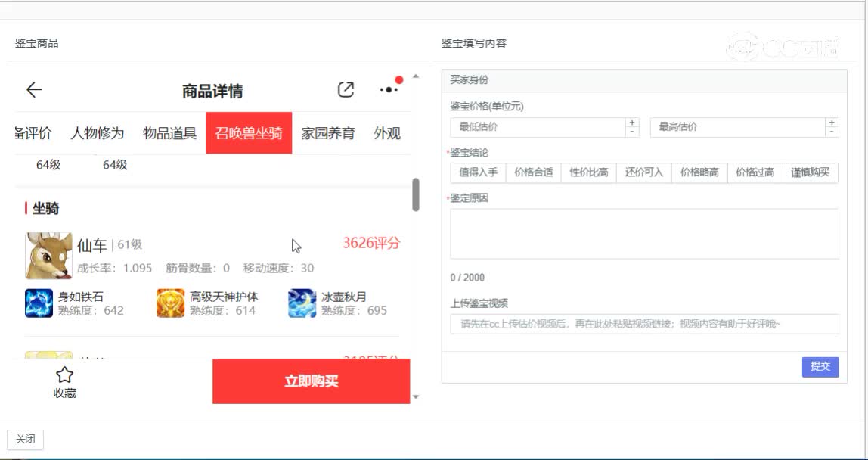Click the 高级天神护体 skill icon
Image resolution: width=868 pixels, height=460 pixels.
170,303
